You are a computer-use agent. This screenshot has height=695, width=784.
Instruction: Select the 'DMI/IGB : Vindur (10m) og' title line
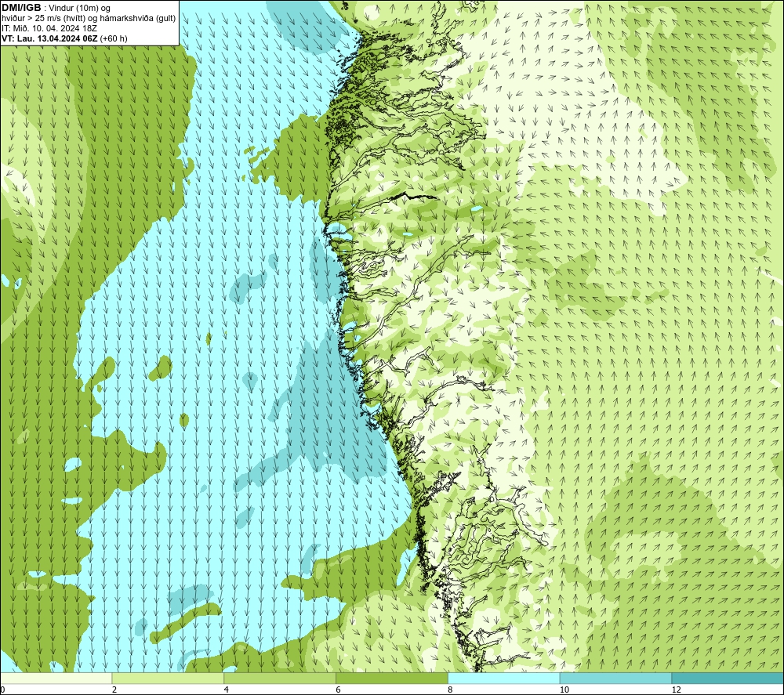(x=56, y=8)
